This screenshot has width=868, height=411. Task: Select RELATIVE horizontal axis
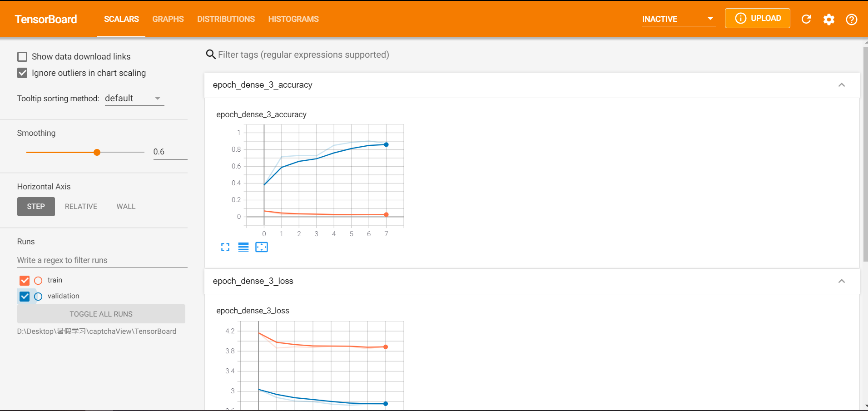tap(81, 207)
